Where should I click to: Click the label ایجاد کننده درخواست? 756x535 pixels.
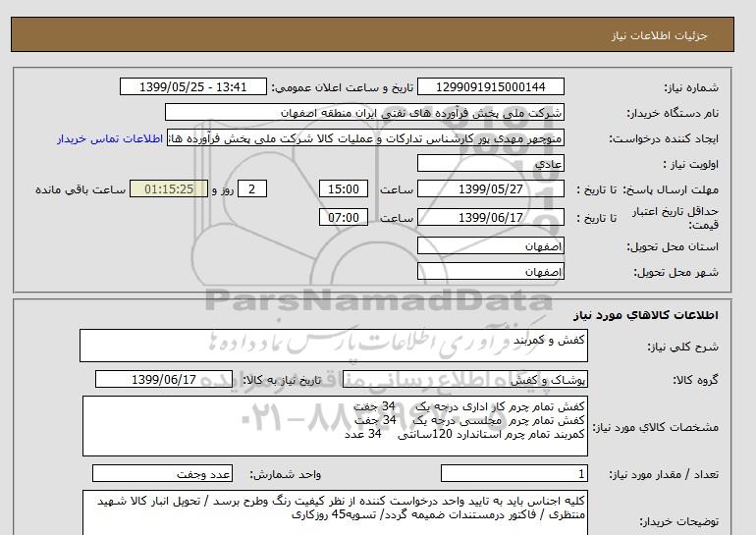click(664, 138)
